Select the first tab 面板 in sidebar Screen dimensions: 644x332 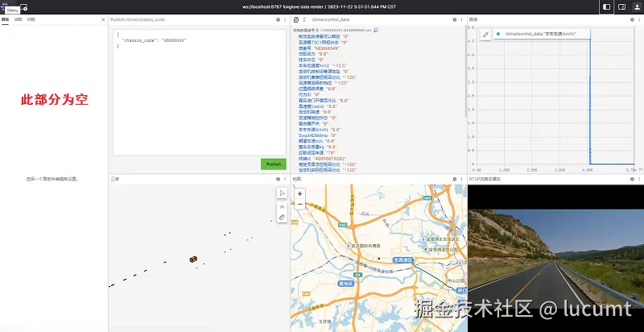point(5,19)
